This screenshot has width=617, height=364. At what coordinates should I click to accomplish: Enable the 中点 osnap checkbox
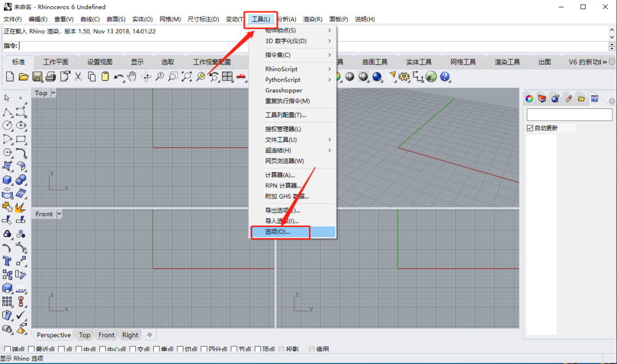(x=79, y=349)
